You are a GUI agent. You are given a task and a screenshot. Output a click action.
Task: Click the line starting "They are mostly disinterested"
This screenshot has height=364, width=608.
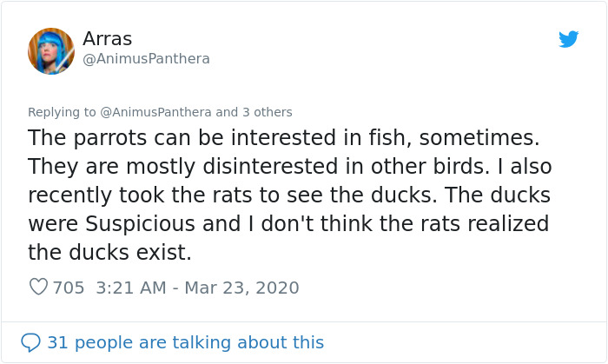coord(289,166)
